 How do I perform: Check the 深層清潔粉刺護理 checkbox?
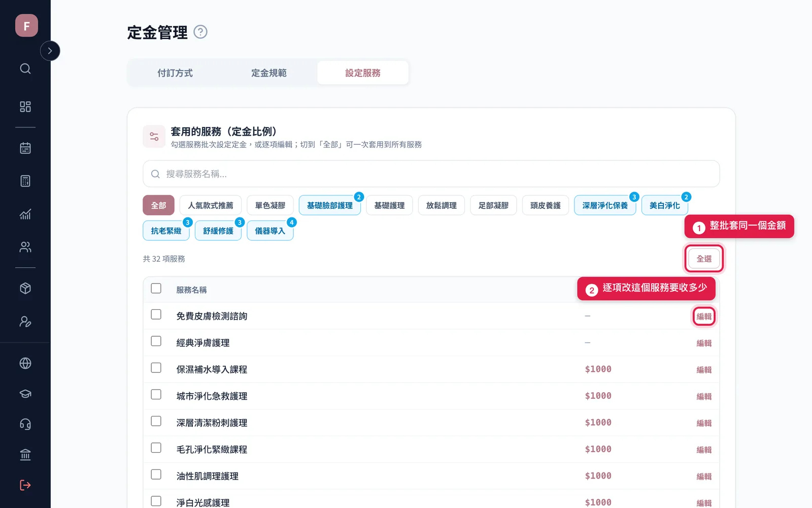click(156, 421)
